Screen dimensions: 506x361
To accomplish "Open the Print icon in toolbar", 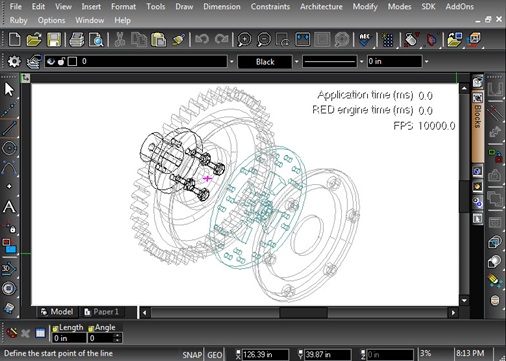I will 77,40.
